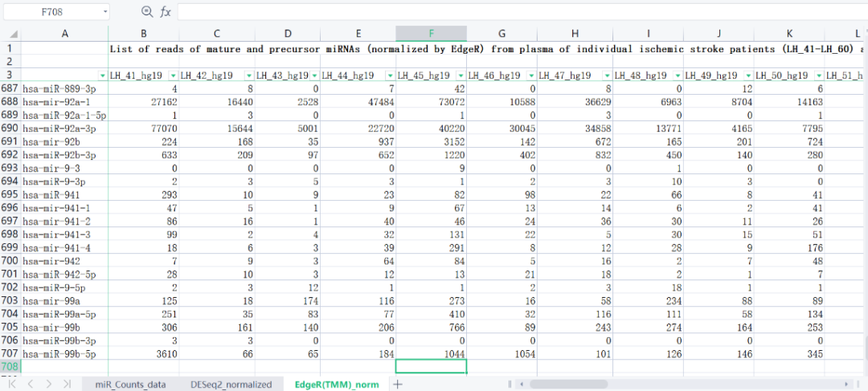This screenshot has width=868, height=391.
Task: Select cell hsa-mir-92a-1
Action: click(x=65, y=102)
